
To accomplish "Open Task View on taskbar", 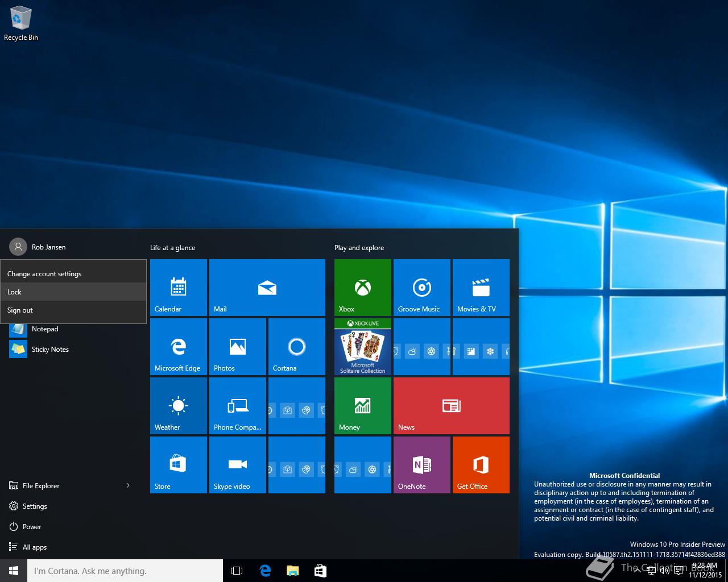I will click(x=237, y=571).
